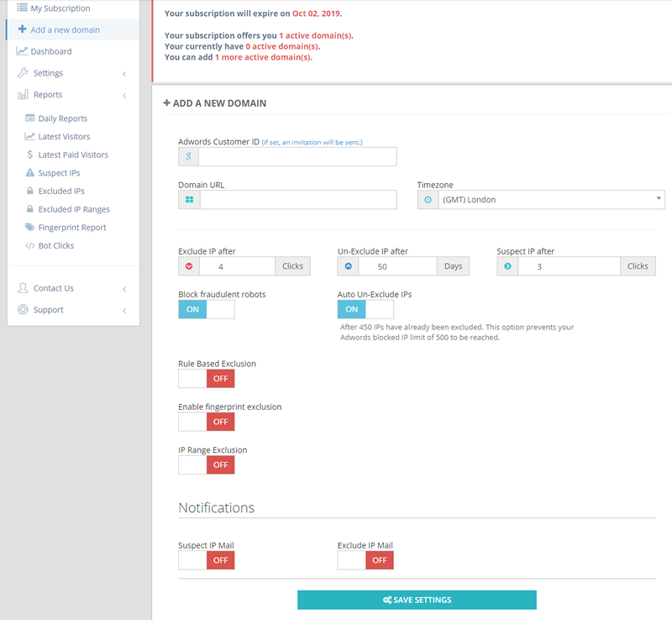Click the Daily Reports calendar icon
This screenshot has height=630, width=672.
30,118
